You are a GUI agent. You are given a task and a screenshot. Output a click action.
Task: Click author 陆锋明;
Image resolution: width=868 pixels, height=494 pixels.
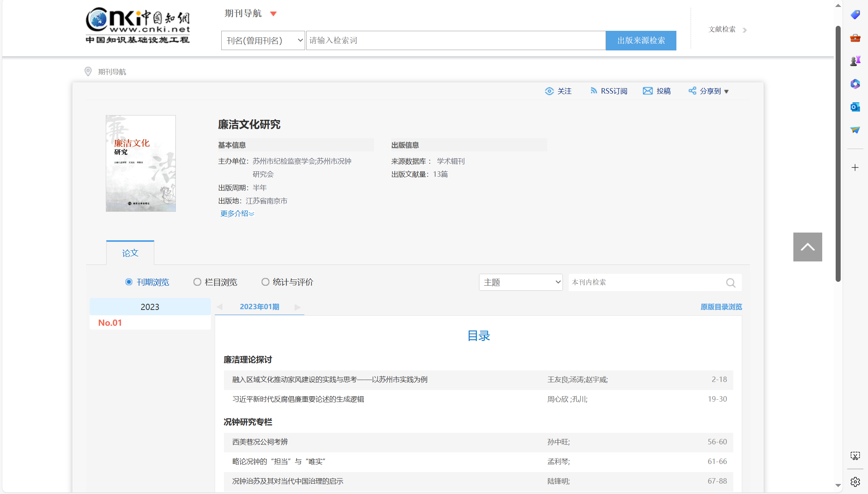559,481
